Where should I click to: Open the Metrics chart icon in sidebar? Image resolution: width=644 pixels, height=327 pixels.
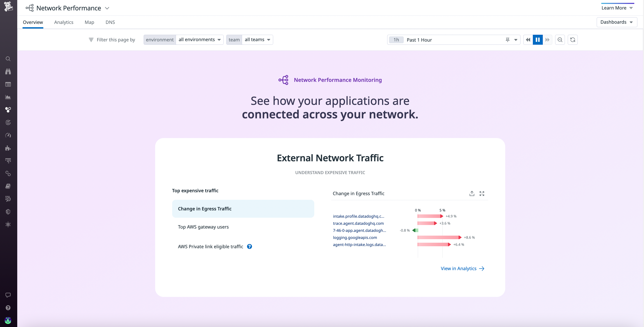pyautogui.click(x=8, y=97)
